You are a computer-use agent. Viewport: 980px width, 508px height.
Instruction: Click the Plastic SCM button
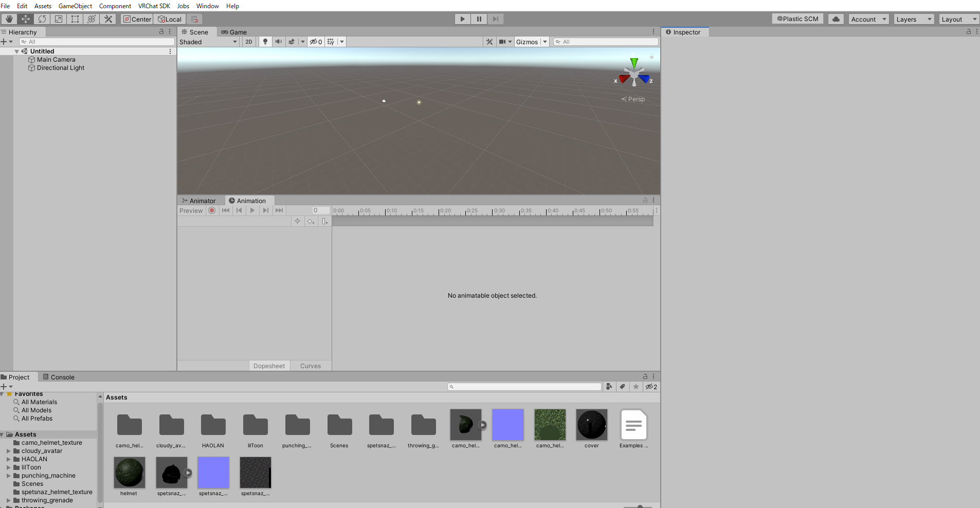(x=797, y=19)
